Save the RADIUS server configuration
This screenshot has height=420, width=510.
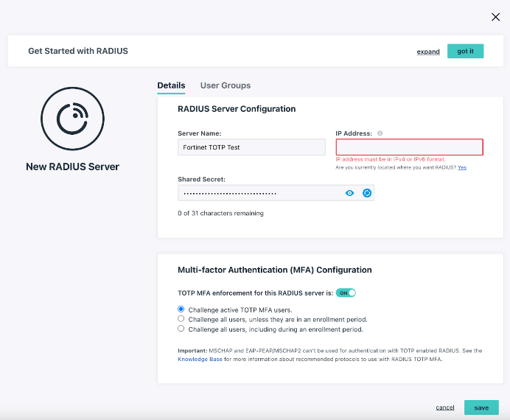pos(481,407)
